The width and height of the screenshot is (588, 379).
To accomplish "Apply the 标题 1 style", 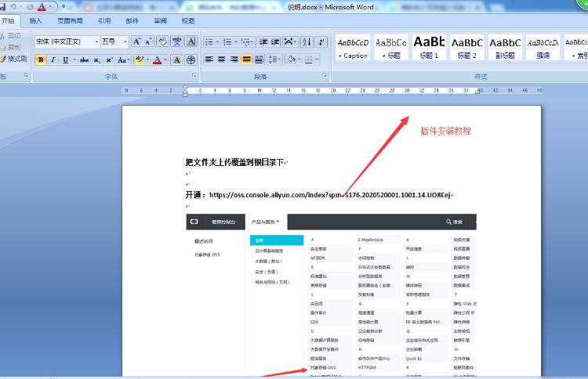I will pyautogui.click(x=429, y=48).
